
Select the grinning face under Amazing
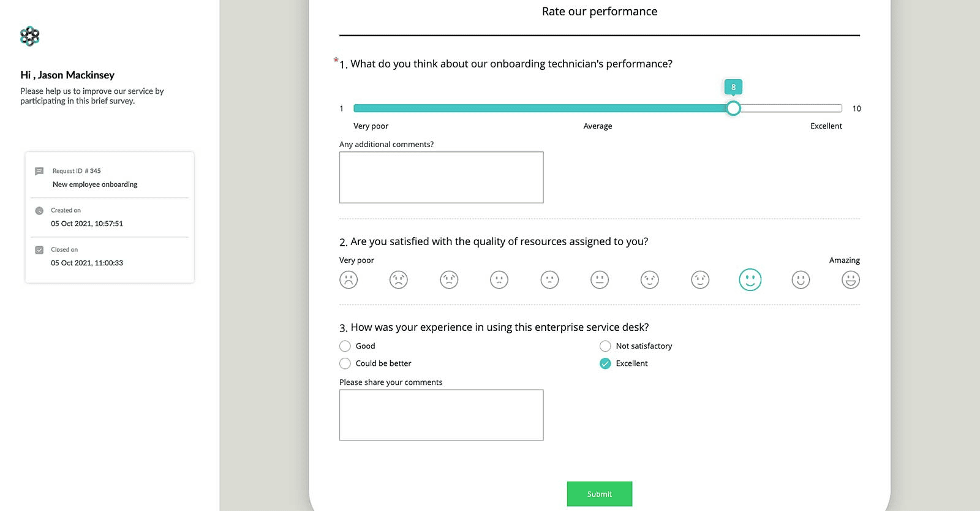tap(851, 279)
